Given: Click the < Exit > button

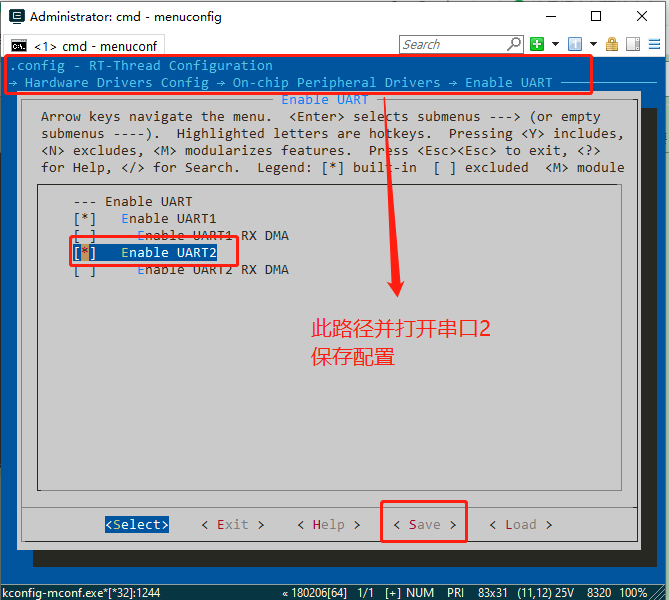Looking at the screenshot, I should click(x=233, y=524).
